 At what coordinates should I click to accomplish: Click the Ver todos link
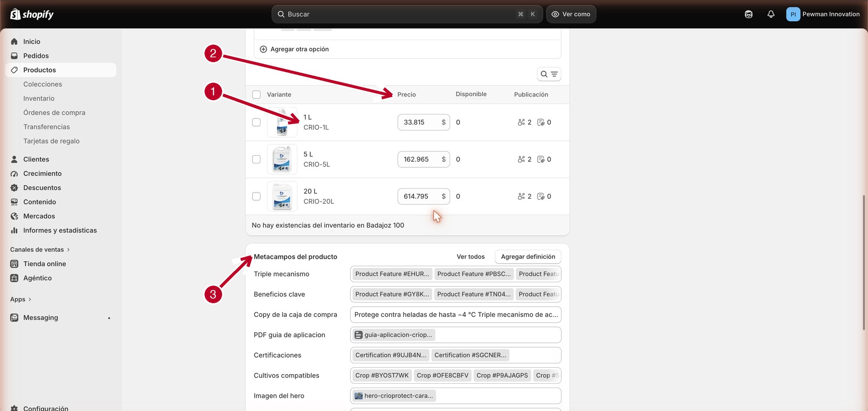(x=470, y=257)
